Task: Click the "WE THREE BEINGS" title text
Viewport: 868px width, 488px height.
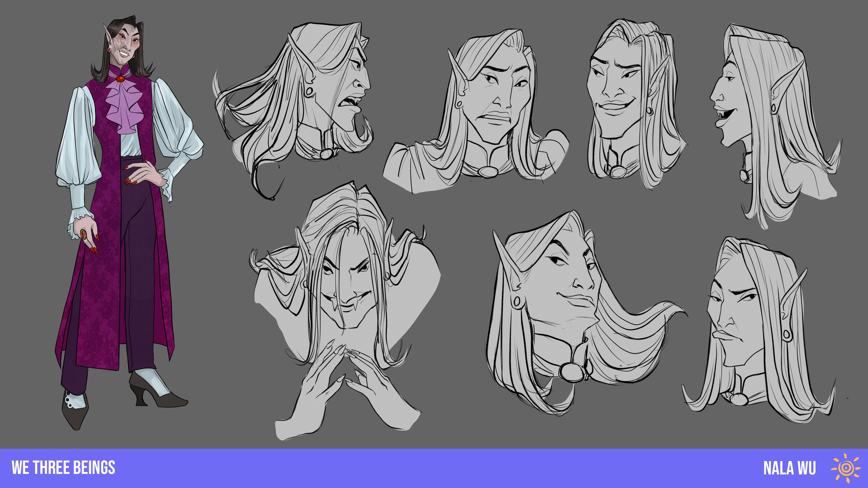Action: pos(63,468)
